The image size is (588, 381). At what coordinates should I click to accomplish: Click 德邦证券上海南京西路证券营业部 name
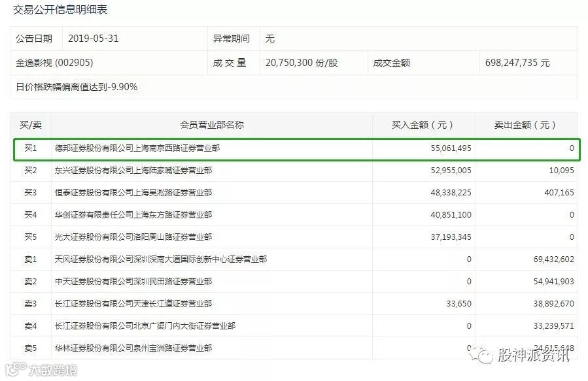click(137, 148)
